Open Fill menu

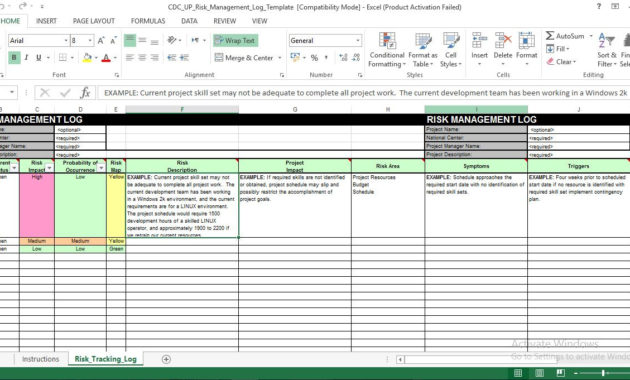[558, 49]
